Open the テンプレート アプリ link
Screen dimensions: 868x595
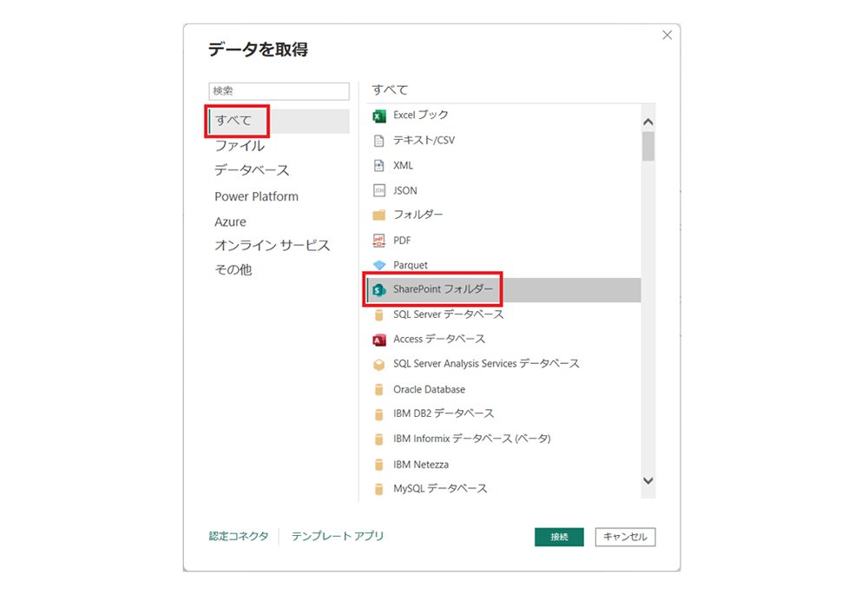tap(338, 536)
